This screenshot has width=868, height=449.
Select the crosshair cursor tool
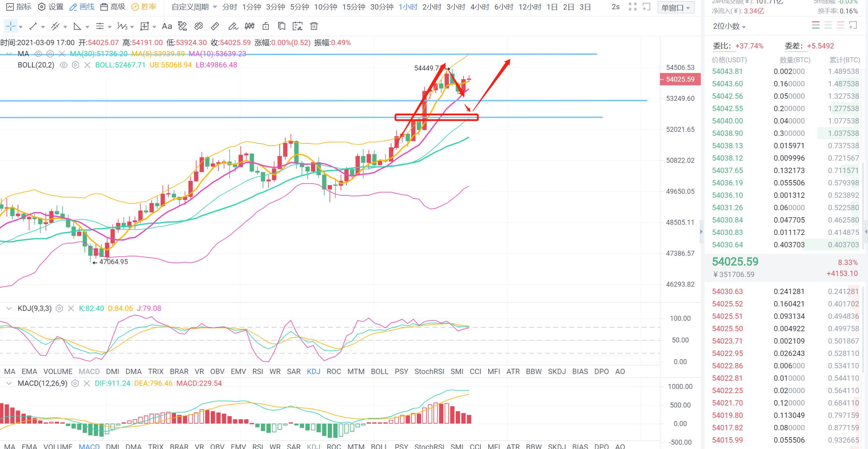[11, 26]
